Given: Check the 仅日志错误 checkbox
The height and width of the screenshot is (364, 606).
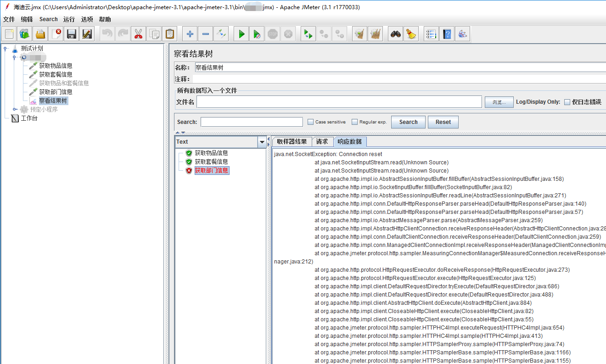Looking at the screenshot, I should [567, 102].
